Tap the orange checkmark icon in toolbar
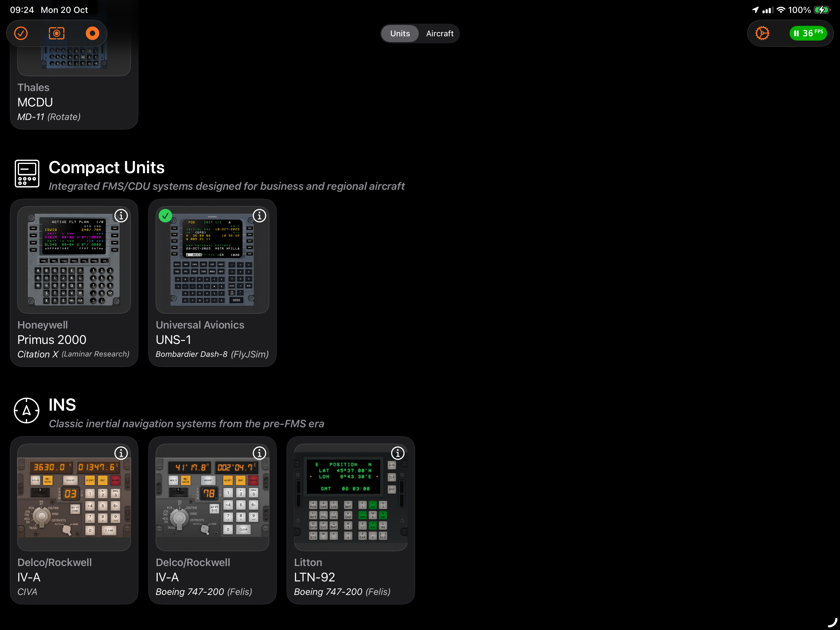This screenshot has height=630, width=840. tap(21, 34)
